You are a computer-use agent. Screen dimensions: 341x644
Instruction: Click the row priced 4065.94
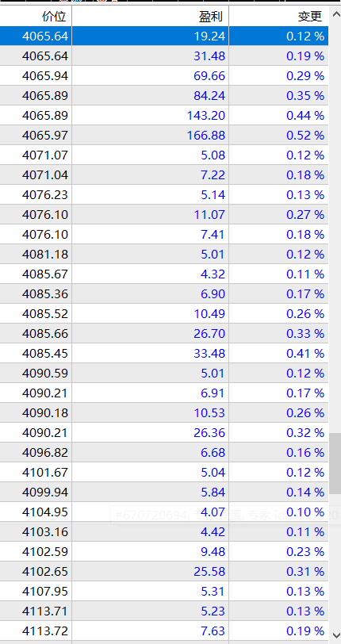(x=164, y=75)
